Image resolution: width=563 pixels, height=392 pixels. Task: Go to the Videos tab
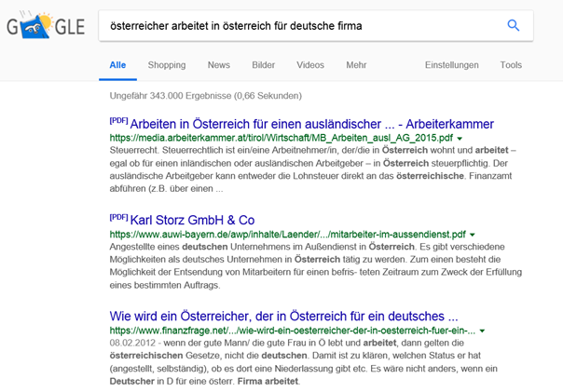click(x=310, y=65)
